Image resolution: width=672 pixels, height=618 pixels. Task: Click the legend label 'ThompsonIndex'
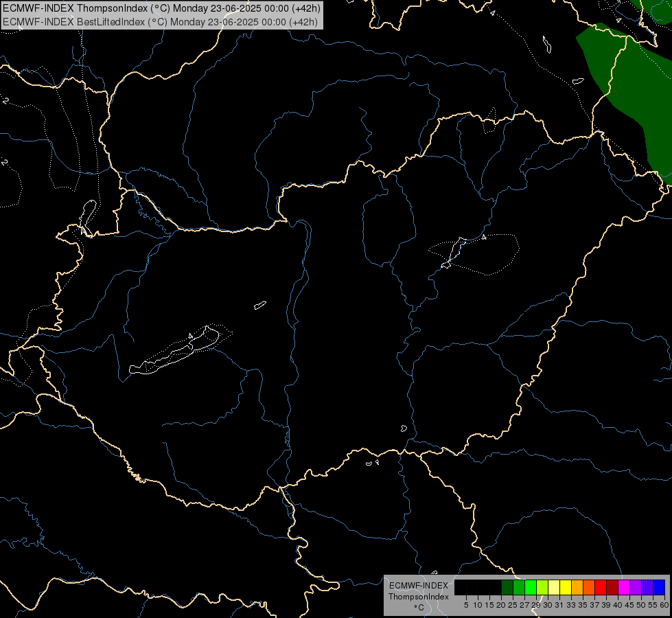coord(418,597)
